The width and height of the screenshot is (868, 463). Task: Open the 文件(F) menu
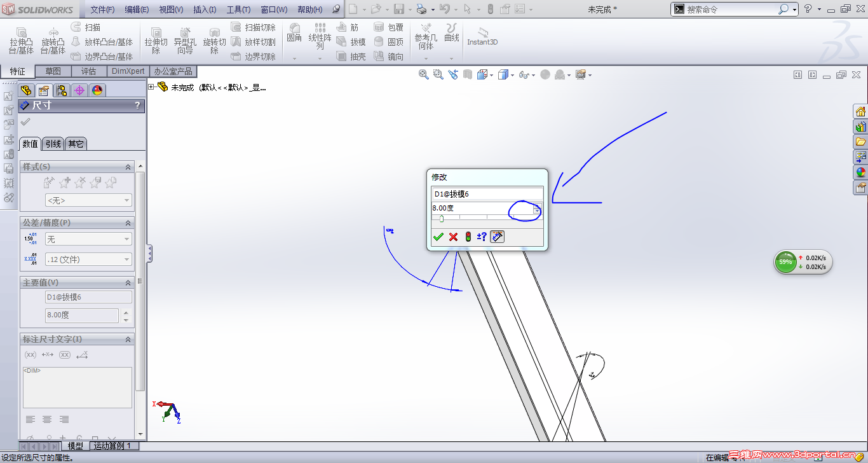pyautogui.click(x=102, y=10)
